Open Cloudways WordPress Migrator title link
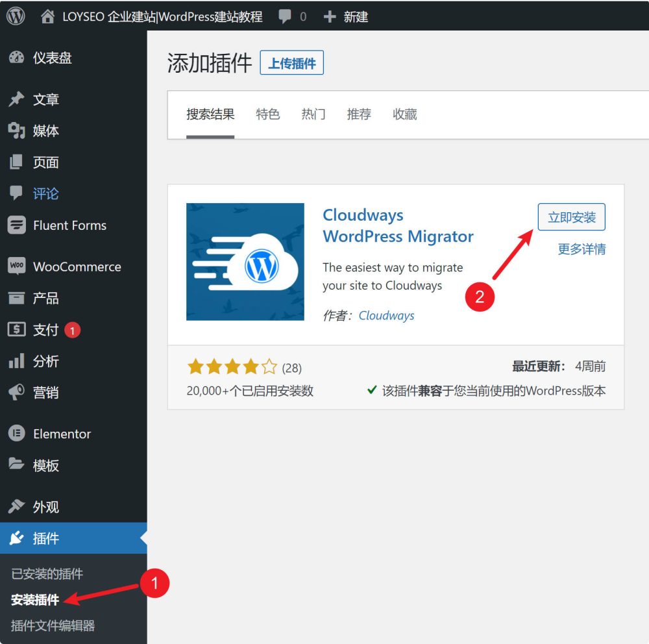 point(398,226)
